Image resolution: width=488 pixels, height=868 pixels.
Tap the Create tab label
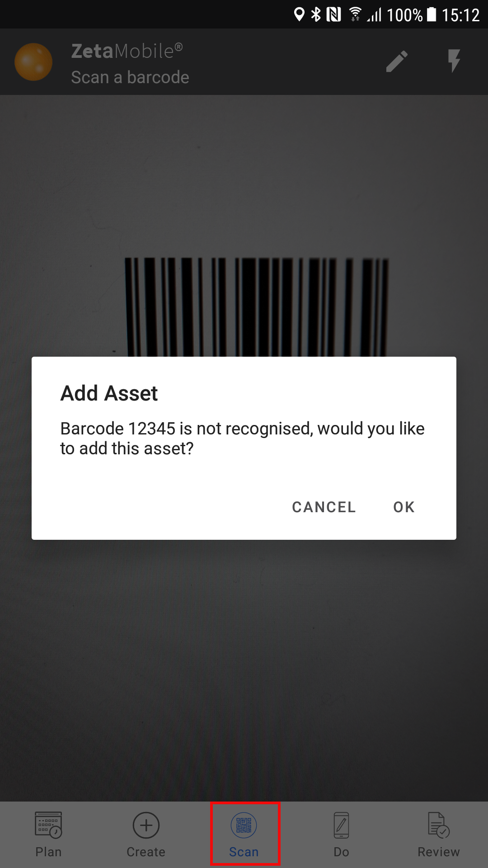[146, 852]
